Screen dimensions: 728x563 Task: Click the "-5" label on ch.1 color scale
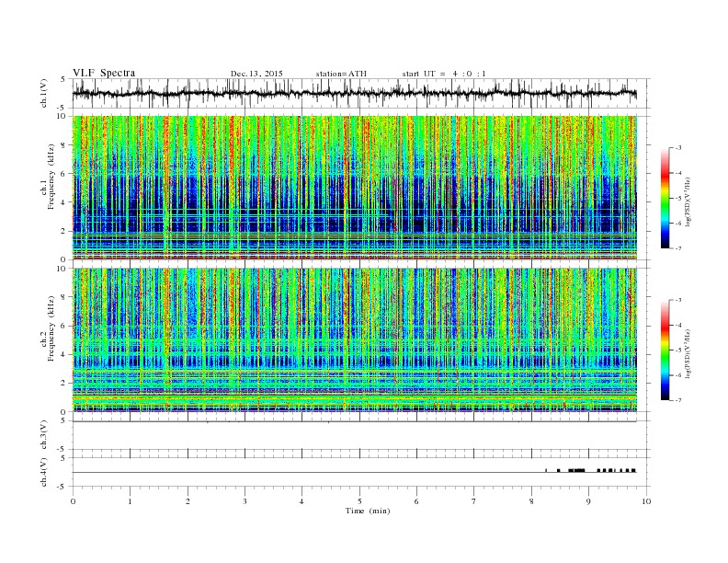(x=677, y=199)
